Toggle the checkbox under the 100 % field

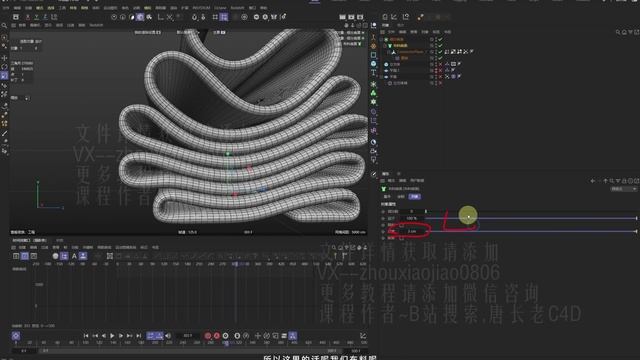click(401, 225)
